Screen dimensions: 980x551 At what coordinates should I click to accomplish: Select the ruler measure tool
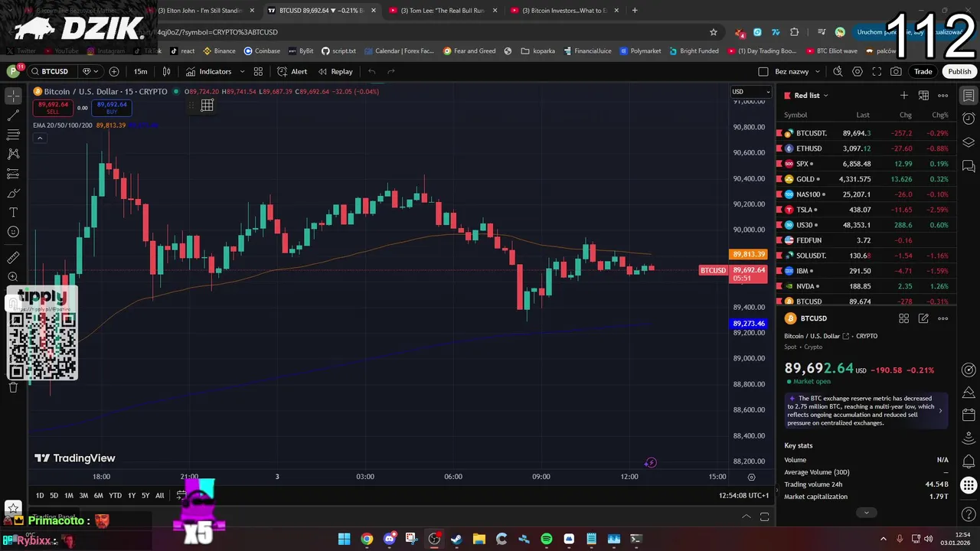click(x=14, y=258)
